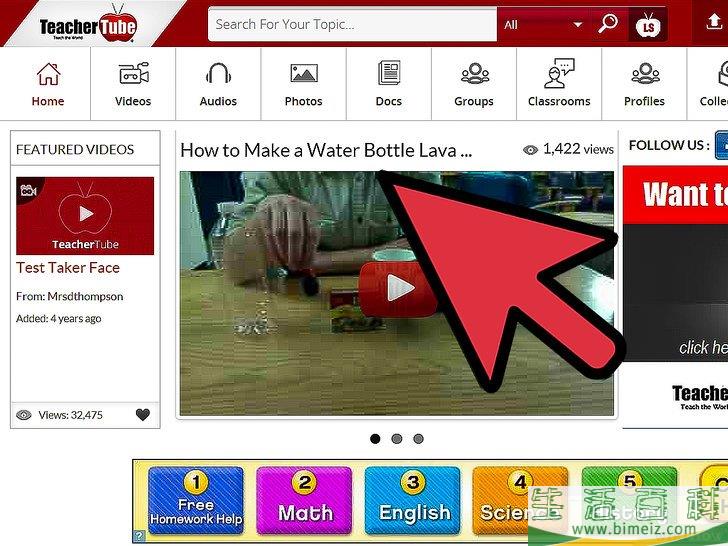Click the Views: 32,475 text

[x=71, y=415]
